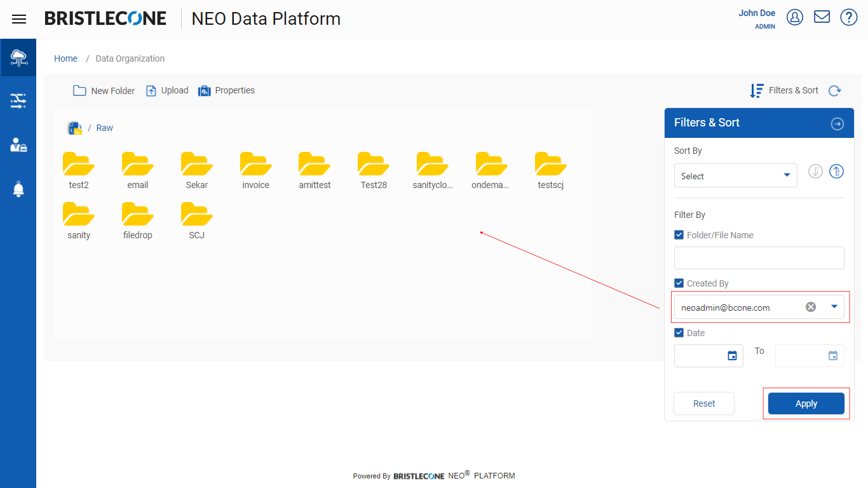Click the refresh icon
This screenshot has width=868, height=488.
[835, 91]
